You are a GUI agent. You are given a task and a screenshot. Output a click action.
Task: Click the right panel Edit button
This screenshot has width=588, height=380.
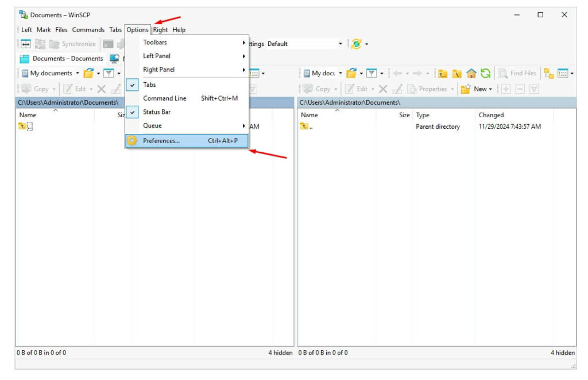359,89
